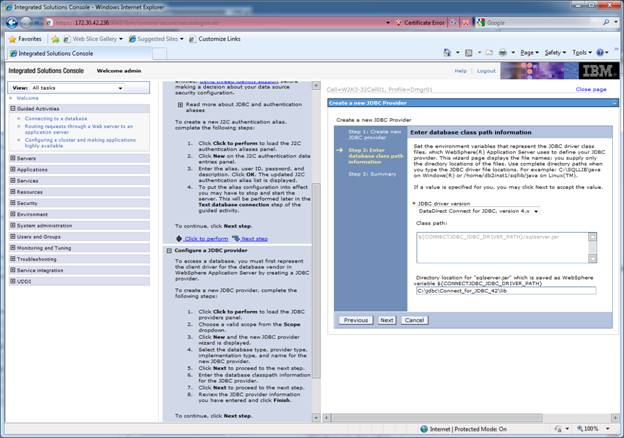Collapse the 'Configure a JDBC provider' section

pos(170,249)
